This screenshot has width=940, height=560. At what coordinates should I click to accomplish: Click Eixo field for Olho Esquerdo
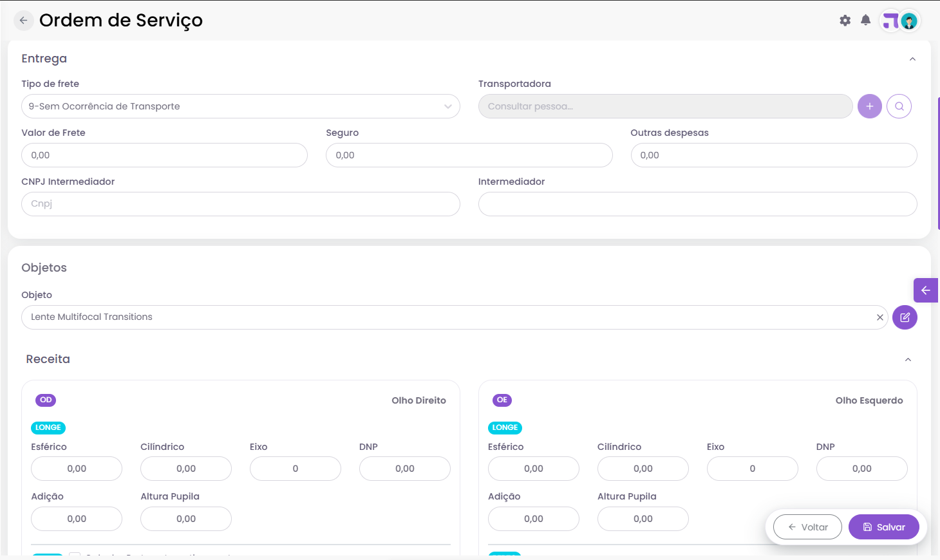(x=753, y=469)
